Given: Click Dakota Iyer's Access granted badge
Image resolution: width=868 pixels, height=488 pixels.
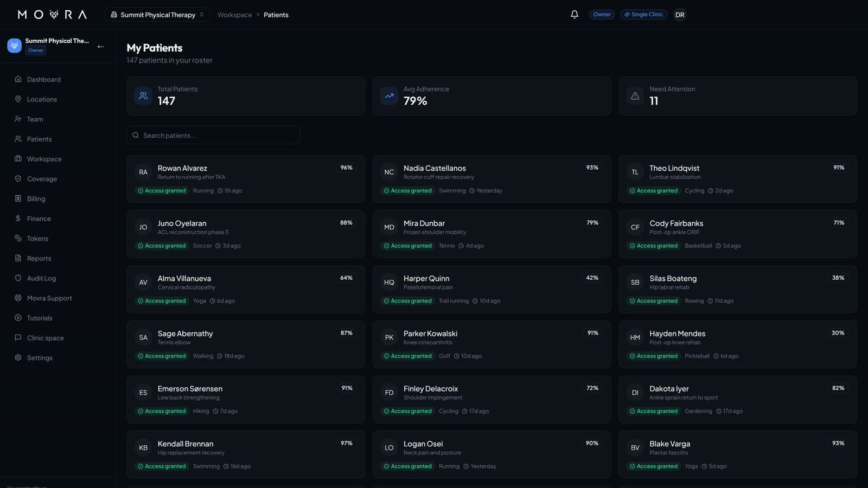Looking at the screenshot, I should (654, 411).
